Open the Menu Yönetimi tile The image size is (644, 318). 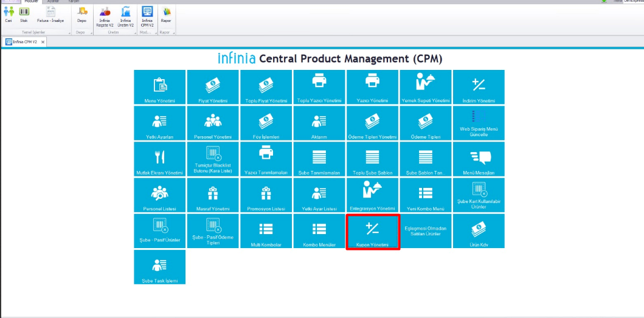pyautogui.click(x=160, y=87)
